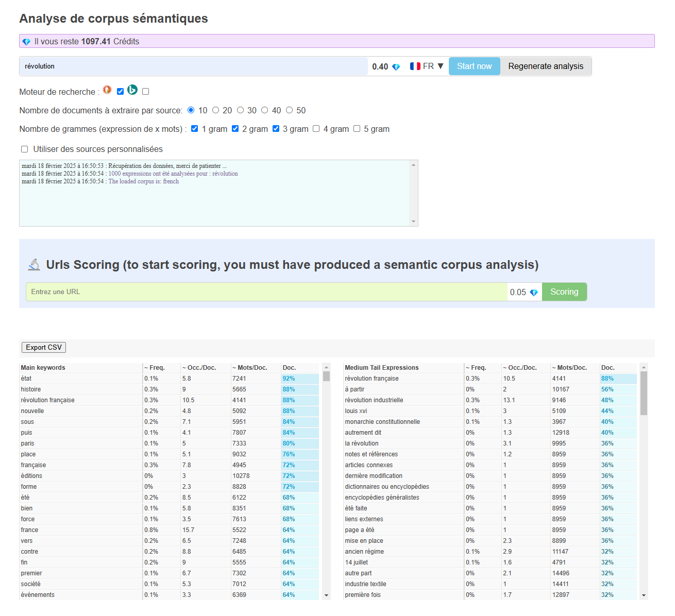Click the green Scoring button
Screen dimensions: 675x616
564,292
